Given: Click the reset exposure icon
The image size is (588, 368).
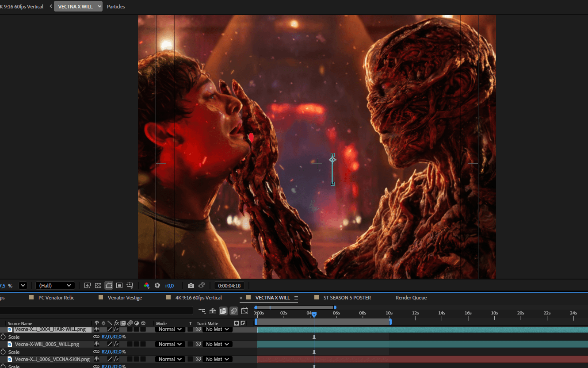Looking at the screenshot, I should [157, 286].
